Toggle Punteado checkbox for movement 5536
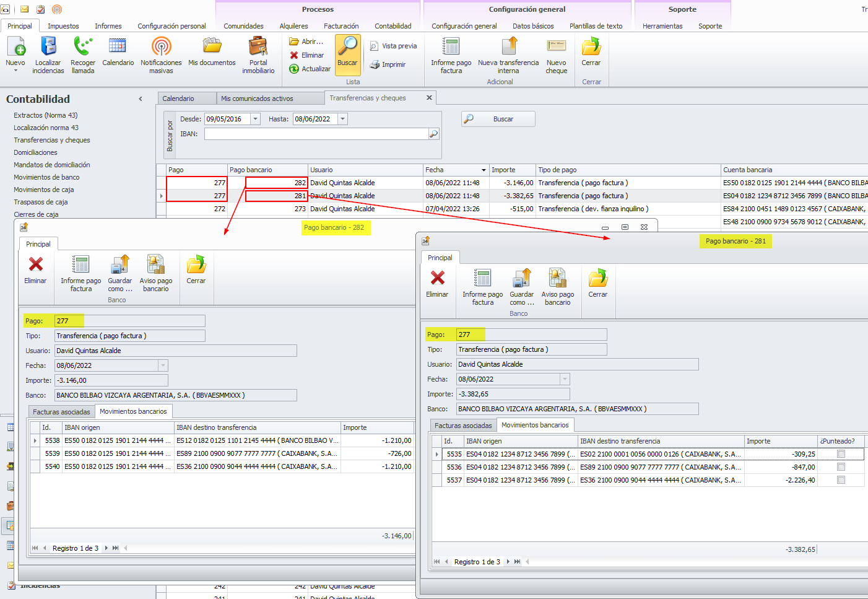The height and width of the screenshot is (599, 868). 841,467
